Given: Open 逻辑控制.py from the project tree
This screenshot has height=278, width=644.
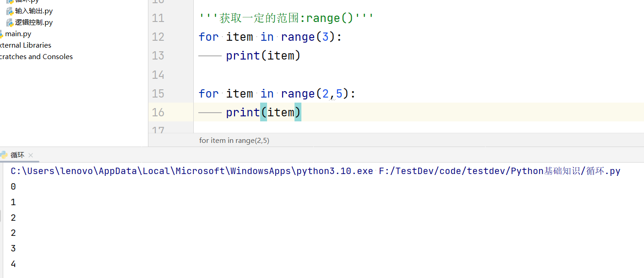Looking at the screenshot, I should click(x=34, y=22).
